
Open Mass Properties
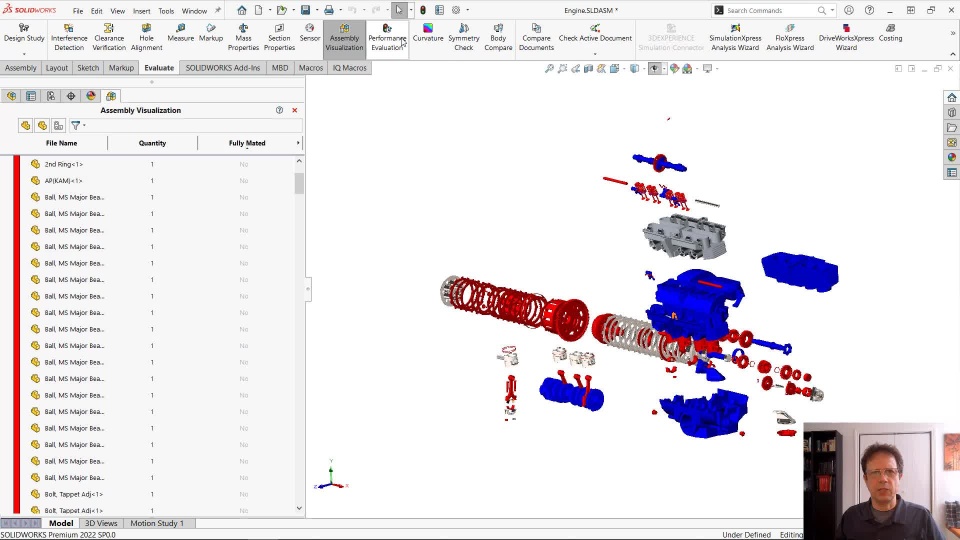(243, 37)
